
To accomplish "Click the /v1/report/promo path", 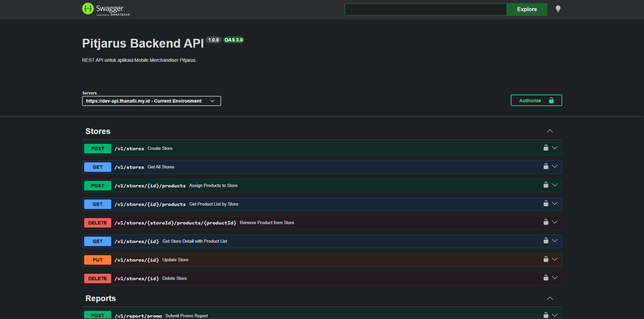I will tap(138, 316).
